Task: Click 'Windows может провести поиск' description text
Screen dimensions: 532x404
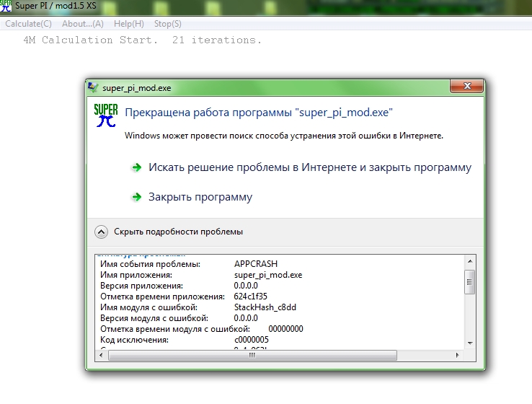Action: click(284, 136)
